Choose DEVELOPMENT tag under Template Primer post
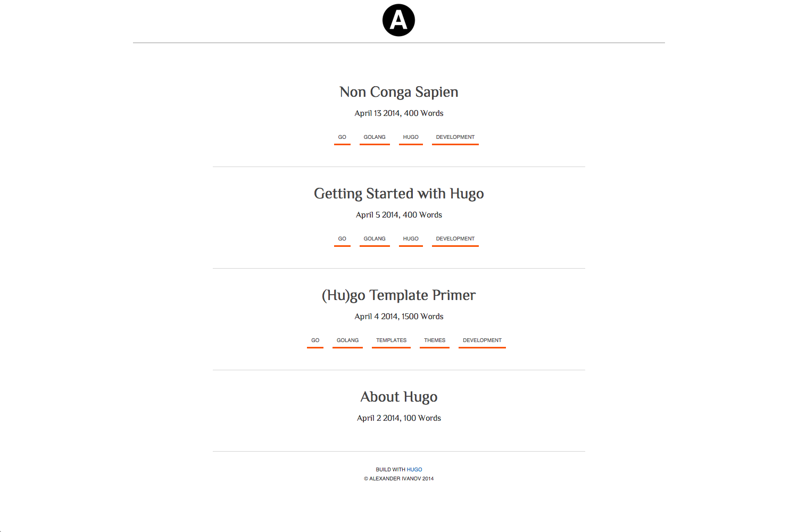 pyautogui.click(x=482, y=340)
